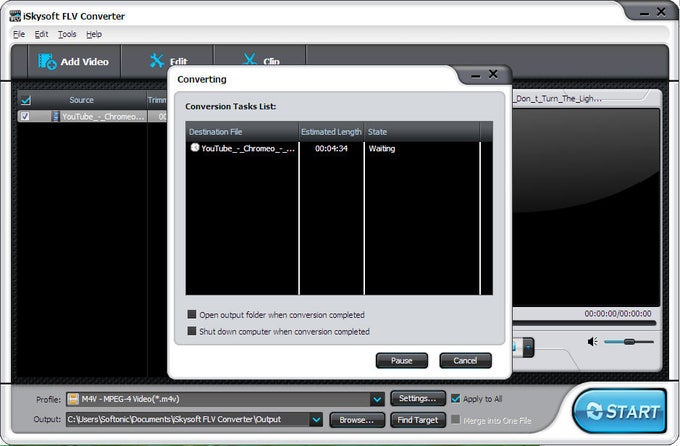Click the Destination File column header
Screen dimensions: 680x446
242,131
